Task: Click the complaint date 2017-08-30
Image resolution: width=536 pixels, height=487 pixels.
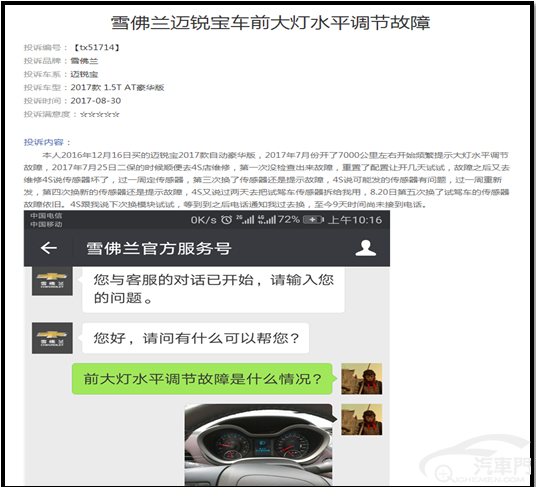Action: click(x=96, y=101)
